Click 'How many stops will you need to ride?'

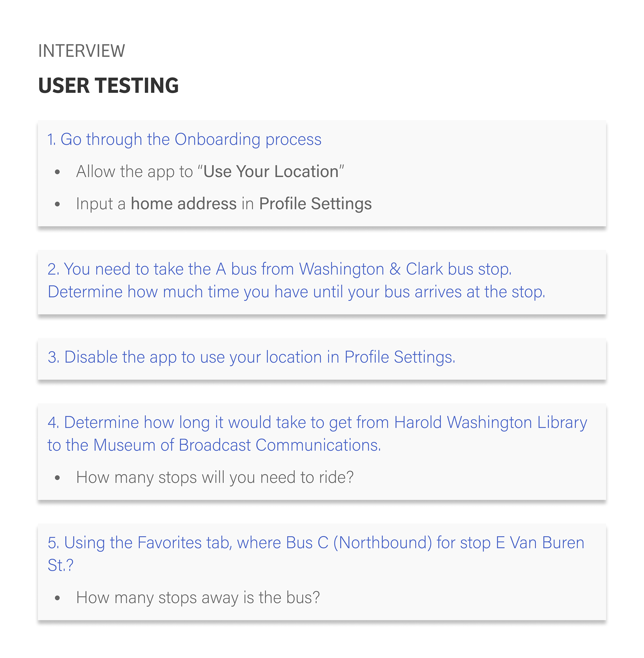click(x=215, y=478)
